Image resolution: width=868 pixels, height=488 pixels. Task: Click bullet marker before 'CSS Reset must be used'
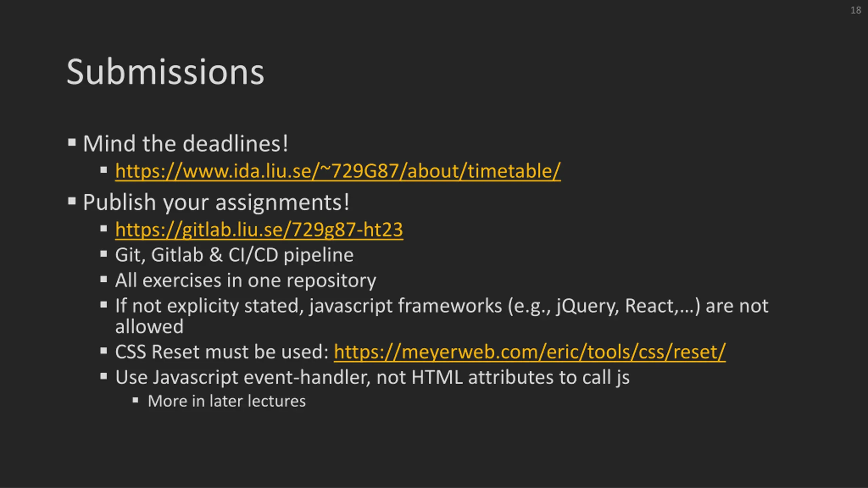pos(104,351)
